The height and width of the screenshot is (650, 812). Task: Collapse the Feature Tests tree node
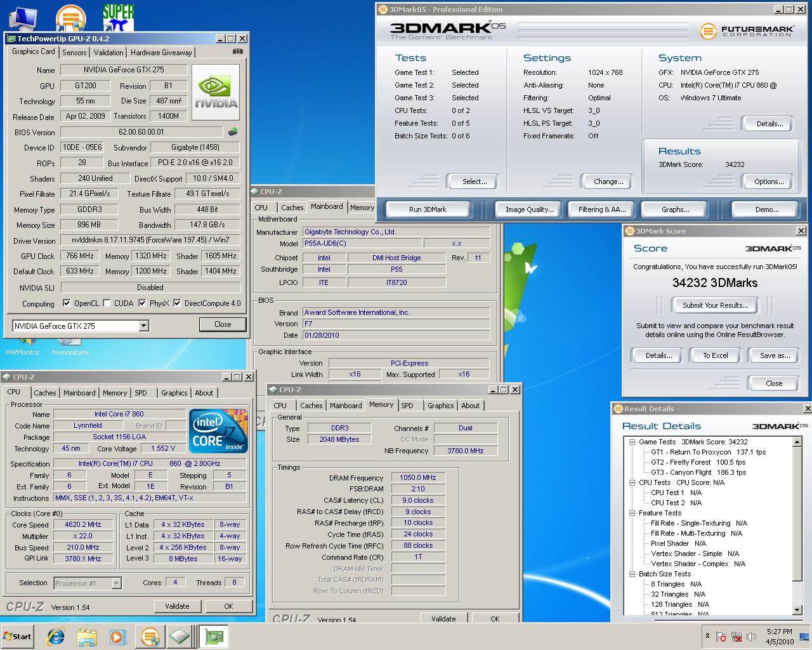632,513
